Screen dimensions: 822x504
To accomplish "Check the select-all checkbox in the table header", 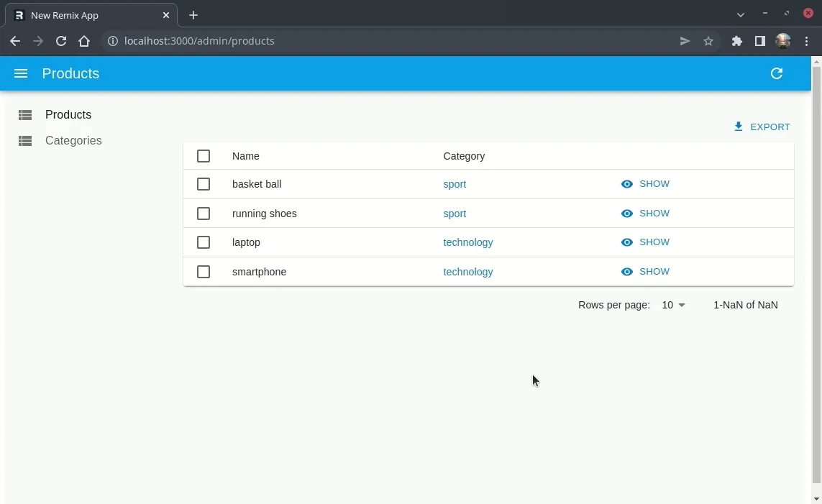I will [x=204, y=156].
